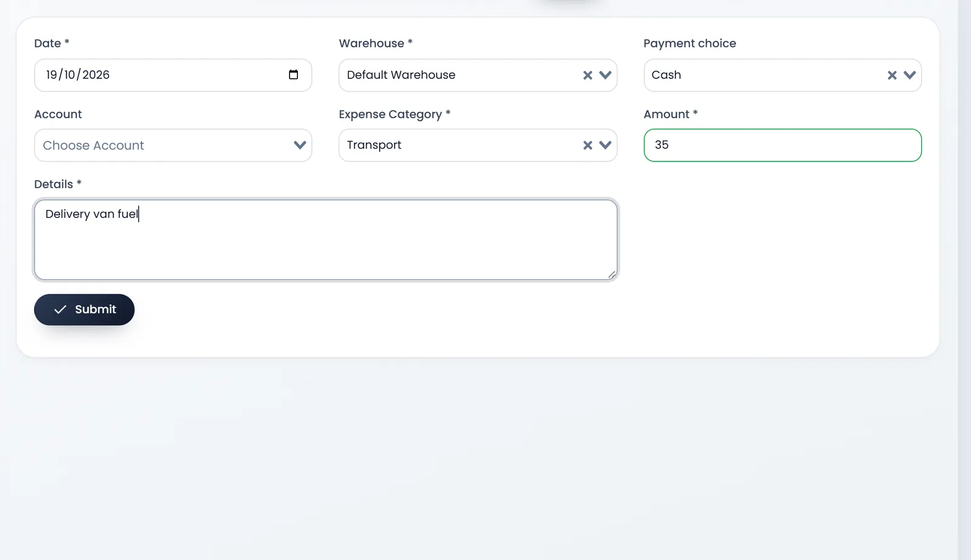
Task: Open the date picker calendar icon
Action: tap(294, 75)
